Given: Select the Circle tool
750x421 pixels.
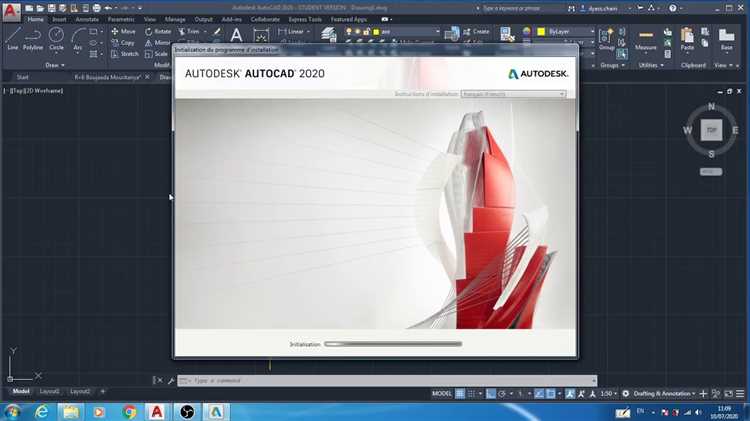Looking at the screenshot, I should pos(56,39).
